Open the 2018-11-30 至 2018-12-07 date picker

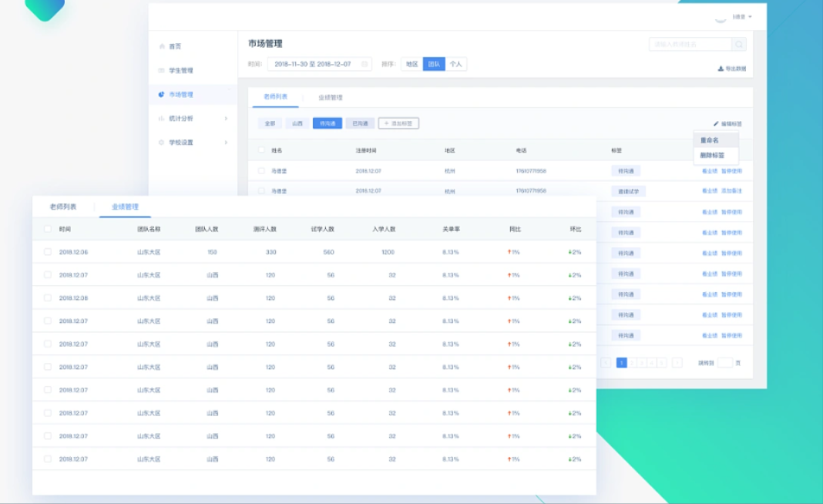[320, 64]
